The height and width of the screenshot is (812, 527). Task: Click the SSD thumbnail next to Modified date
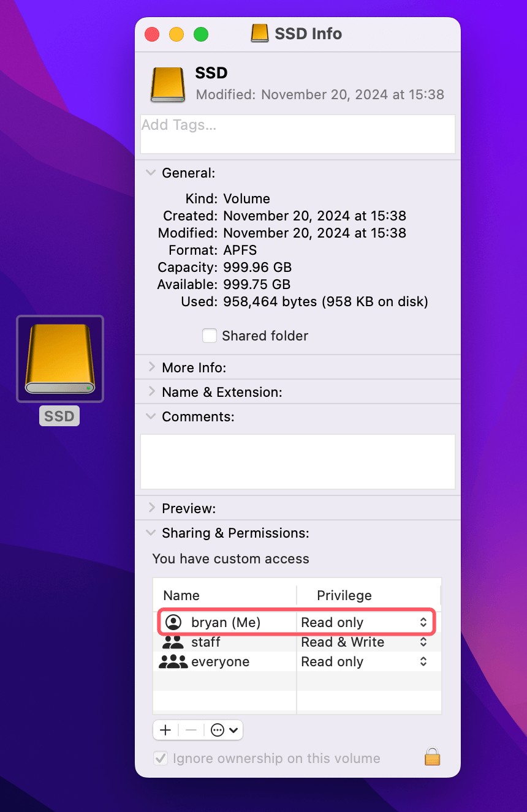tap(167, 84)
